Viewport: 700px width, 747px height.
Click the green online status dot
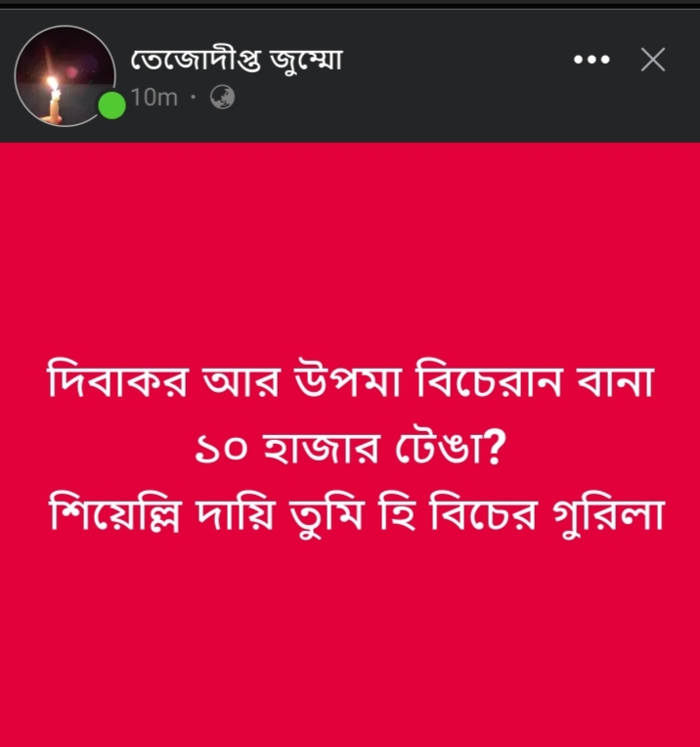coord(112,106)
